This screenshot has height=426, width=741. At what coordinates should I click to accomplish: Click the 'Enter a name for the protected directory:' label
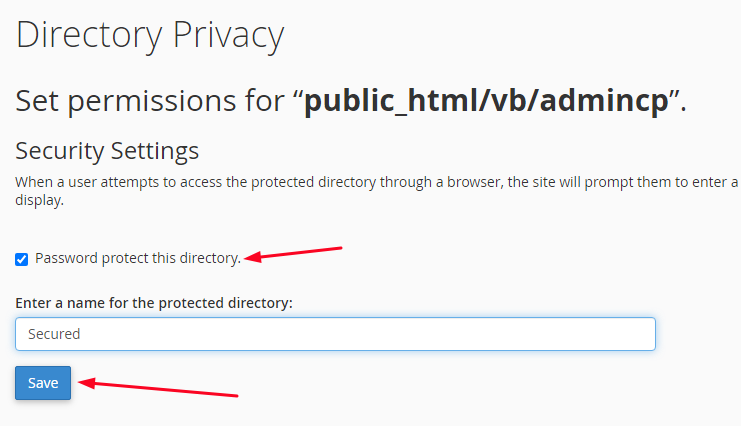(x=154, y=302)
